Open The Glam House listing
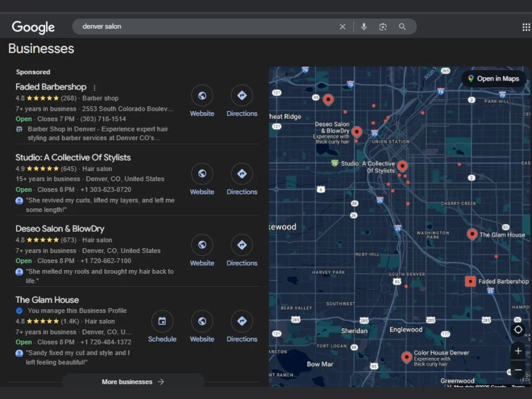Viewport: 532px width, 399px height. coord(47,300)
